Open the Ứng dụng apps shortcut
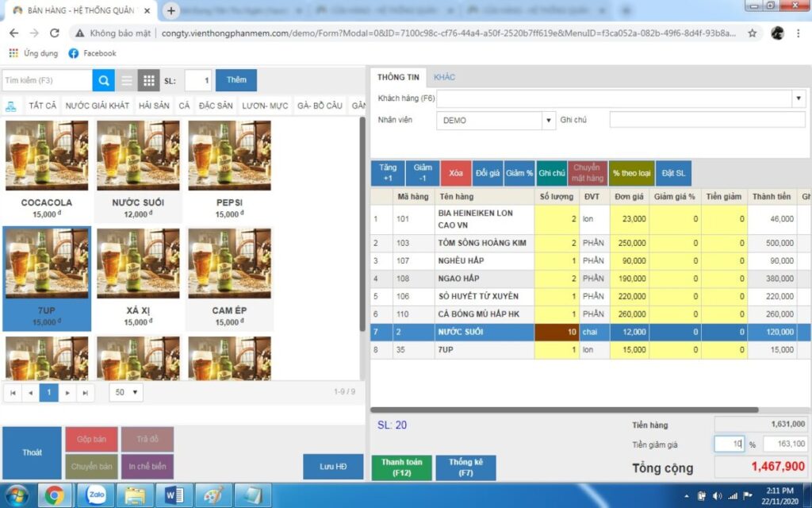Viewport: 812px width, 508px height. [33, 53]
